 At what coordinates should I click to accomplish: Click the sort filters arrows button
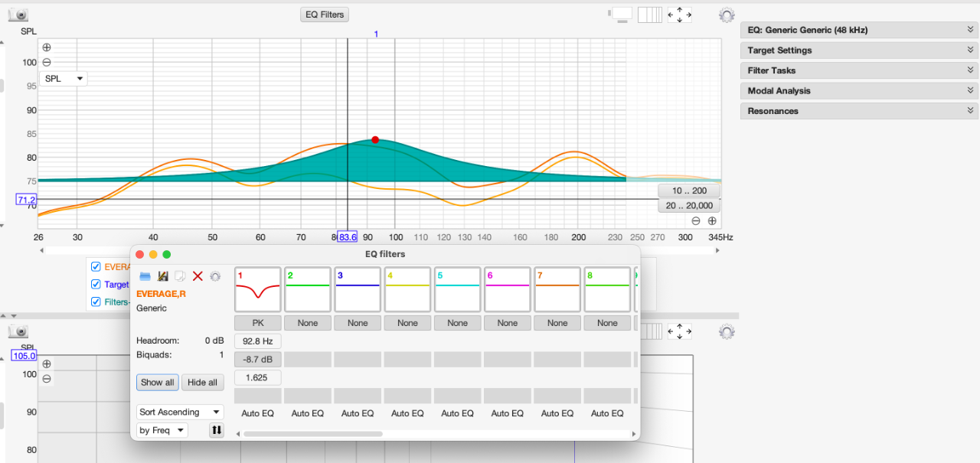point(217,430)
